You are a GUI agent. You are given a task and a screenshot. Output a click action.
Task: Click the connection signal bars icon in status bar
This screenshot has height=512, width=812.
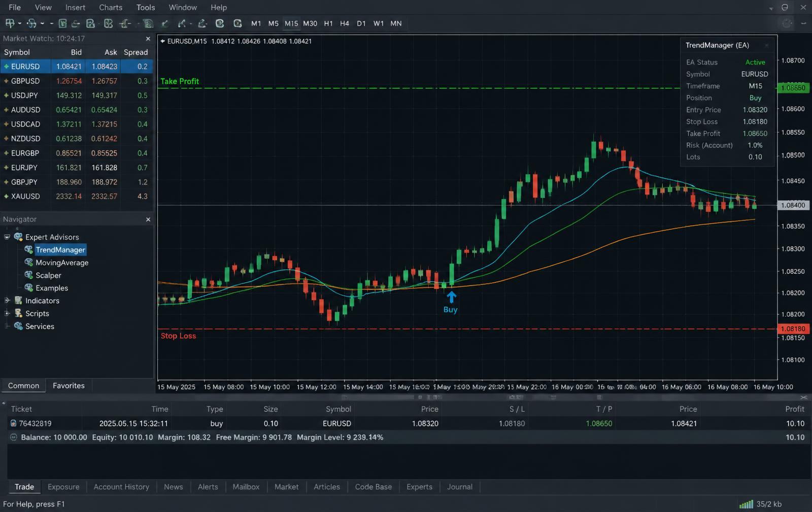pos(746,504)
